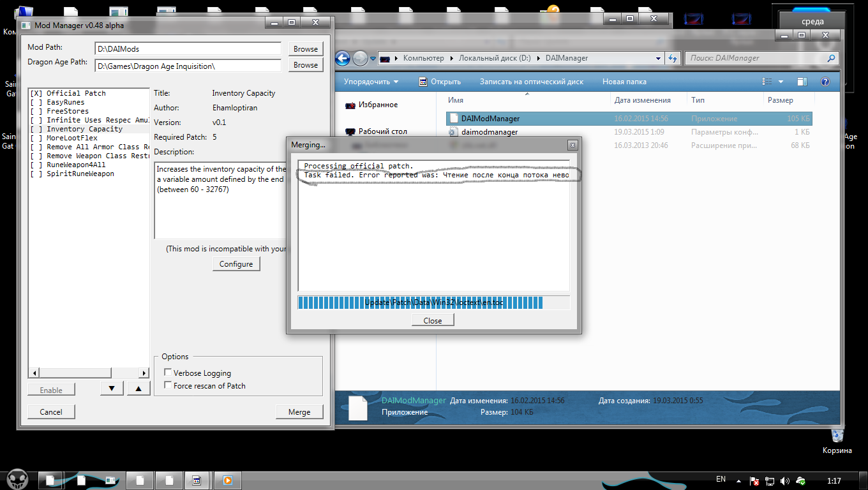Viewport: 868px width, 490px height.
Task: Check Force rescan of Patch option
Action: click(168, 385)
